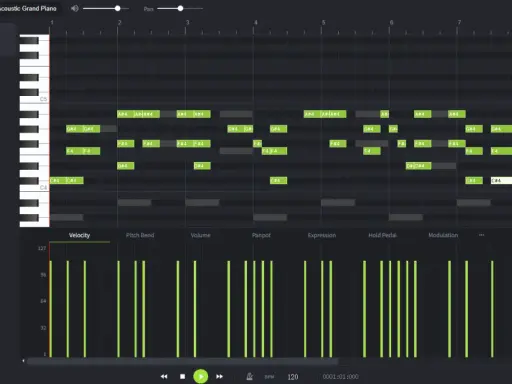The height and width of the screenshot is (384, 512).
Task: Click the 127 velocity axis label
Action: coord(42,248)
